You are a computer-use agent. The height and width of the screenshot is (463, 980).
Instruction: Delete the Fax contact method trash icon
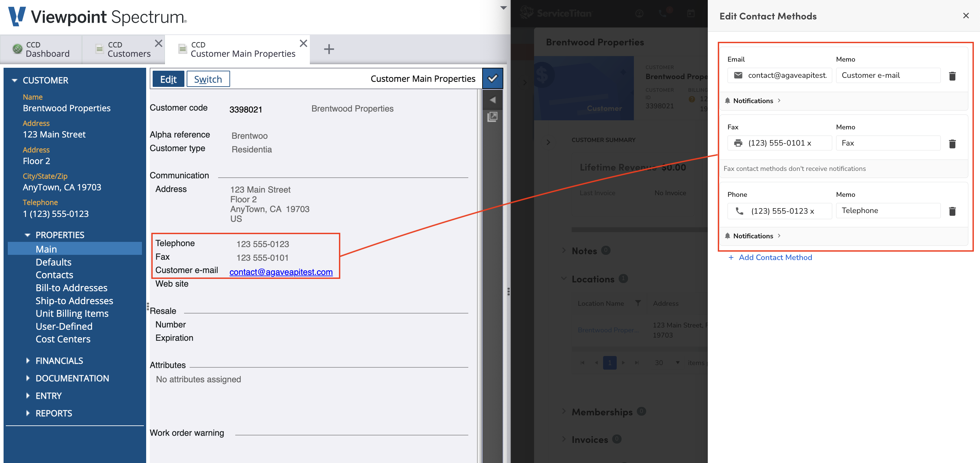click(952, 144)
